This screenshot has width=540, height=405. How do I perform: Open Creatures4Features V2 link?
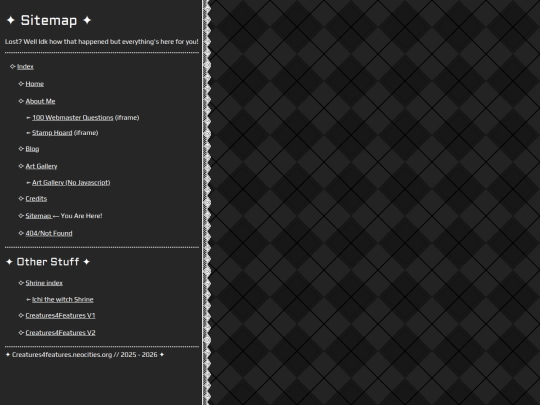(60, 333)
